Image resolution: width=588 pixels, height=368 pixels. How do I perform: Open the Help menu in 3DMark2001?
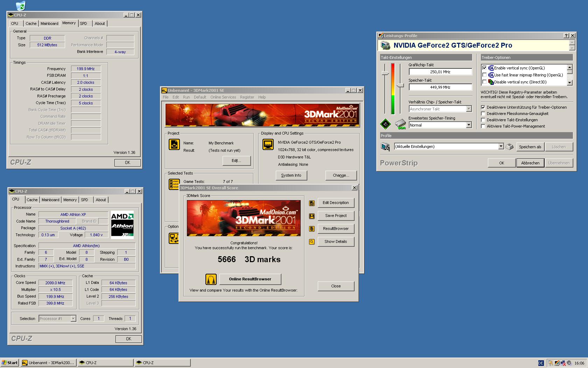[262, 97]
